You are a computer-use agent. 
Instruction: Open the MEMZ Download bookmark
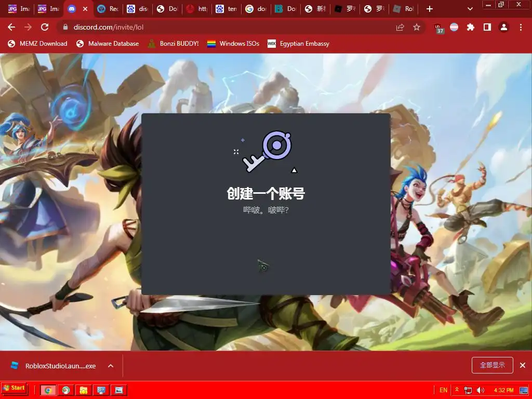point(37,44)
